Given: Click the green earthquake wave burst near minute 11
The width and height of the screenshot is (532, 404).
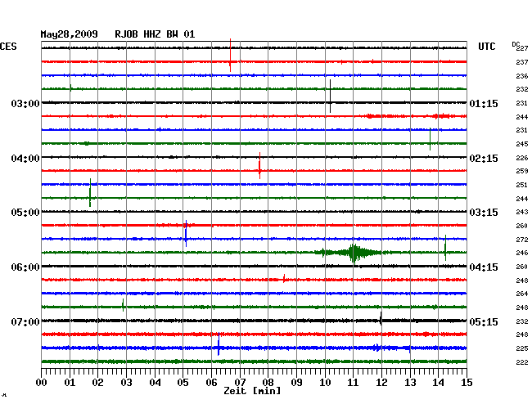Looking at the screenshot, I should [x=353, y=253].
